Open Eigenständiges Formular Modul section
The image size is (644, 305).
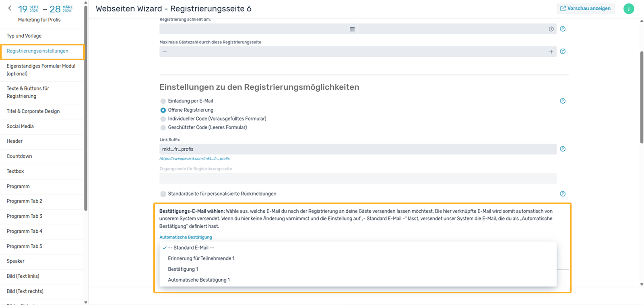[x=42, y=70]
